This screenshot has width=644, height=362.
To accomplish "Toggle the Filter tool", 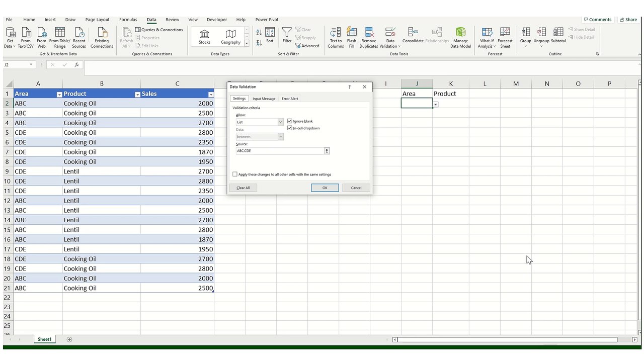I will 287,35.
